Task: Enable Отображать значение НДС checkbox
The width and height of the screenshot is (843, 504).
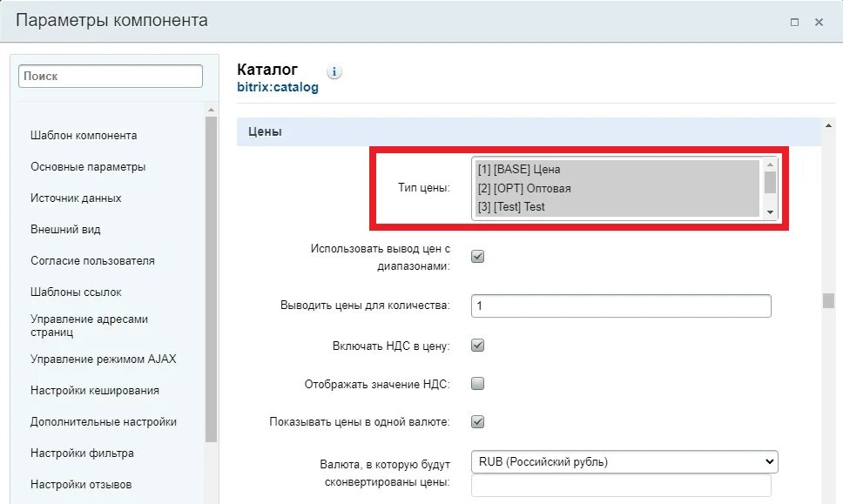Action: coord(477,384)
